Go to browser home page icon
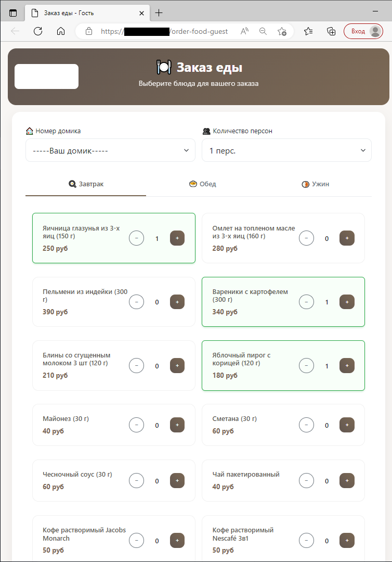This screenshot has width=392, height=562. tap(61, 31)
